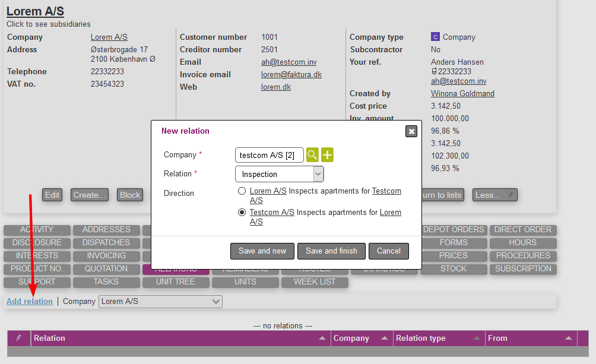Click the Company input field in dialog

[x=269, y=155]
